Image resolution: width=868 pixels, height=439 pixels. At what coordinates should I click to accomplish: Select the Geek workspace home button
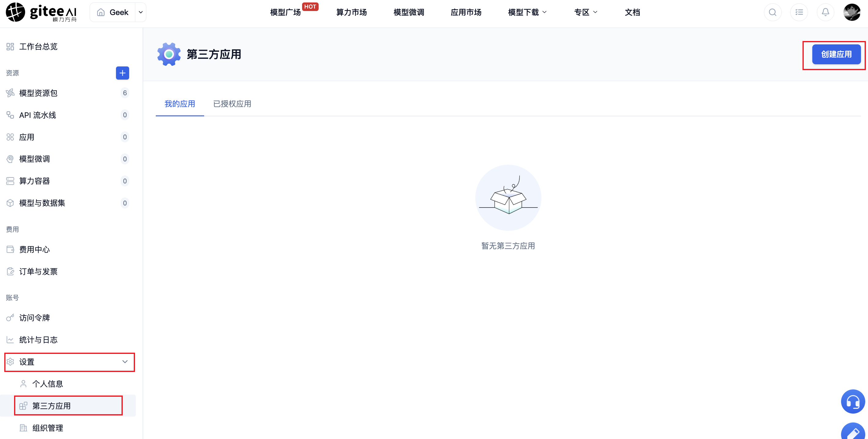113,13
